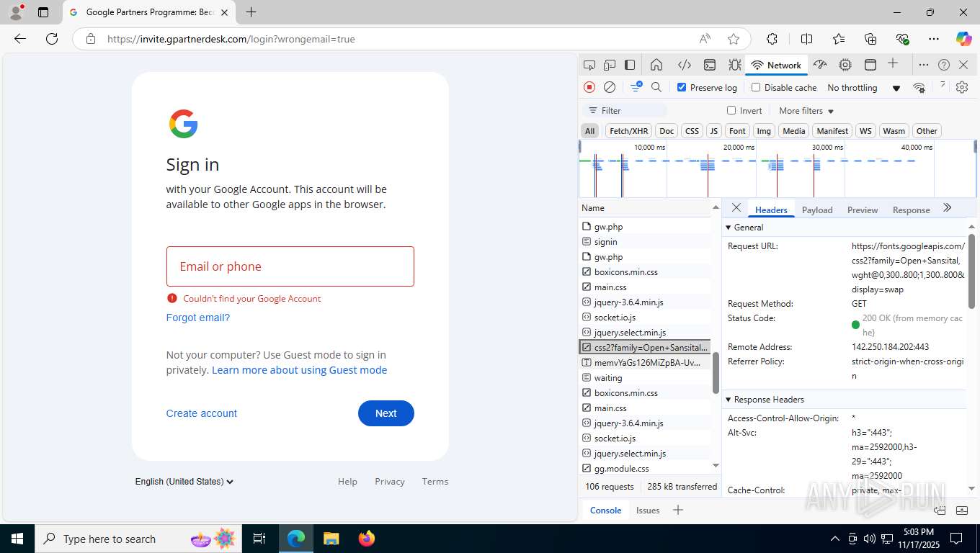The image size is (980, 553).
Task: Switch to the Response tab
Action: point(911,210)
